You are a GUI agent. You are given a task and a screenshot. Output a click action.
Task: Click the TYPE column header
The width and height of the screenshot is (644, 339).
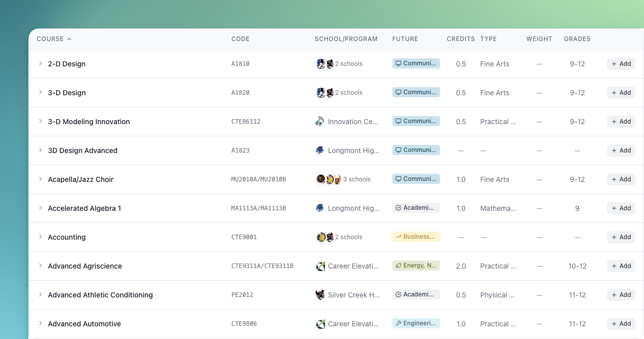[489, 39]
